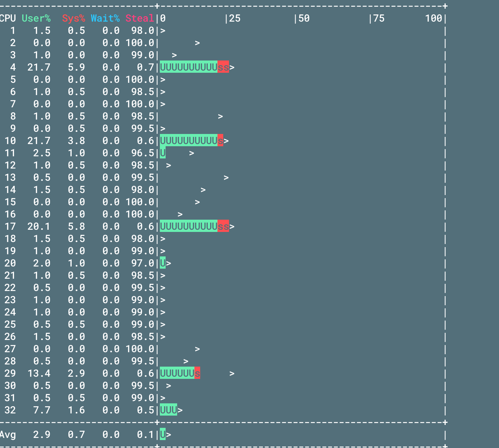Select CPU 26's User% value "1.5"
The height and width of the screenshot is (448, 499).
pyautogui.click(x=42, y=337)
